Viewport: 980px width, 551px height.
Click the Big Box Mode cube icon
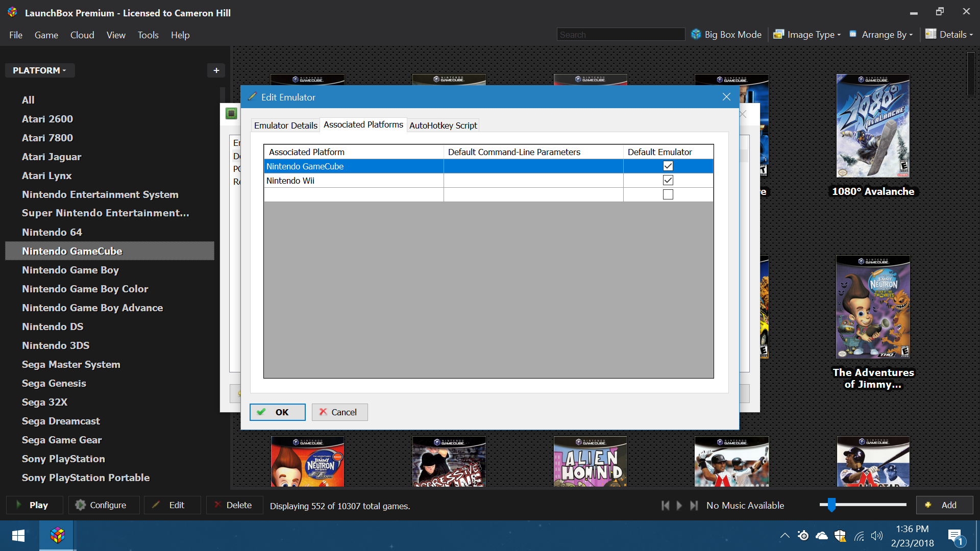[696, 34]
